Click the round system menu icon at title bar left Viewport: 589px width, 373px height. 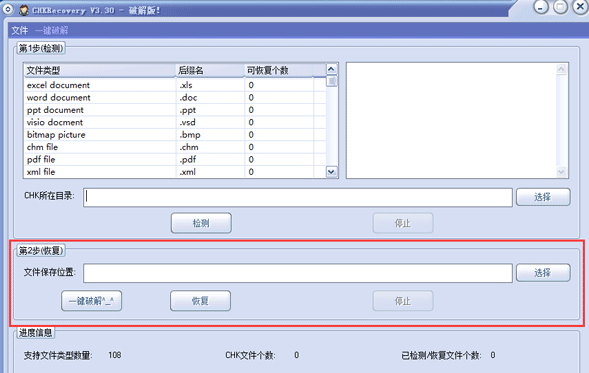(8, 9)
